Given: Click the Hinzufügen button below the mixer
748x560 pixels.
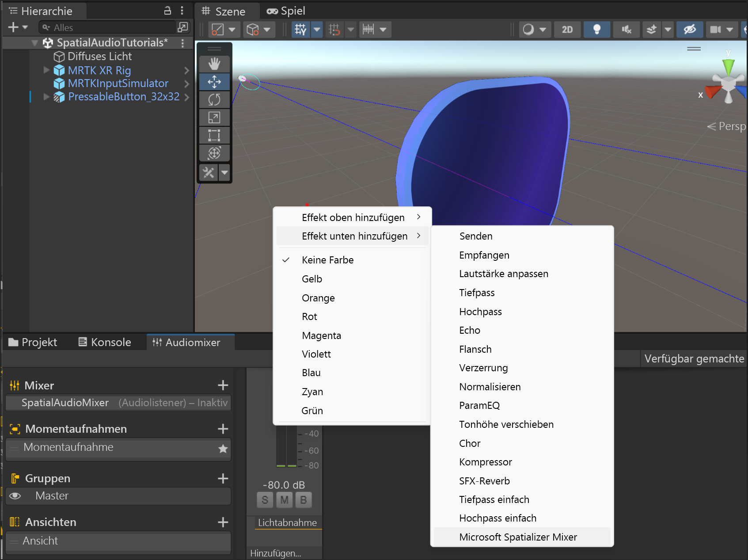Looking at the screenshot, I should click(x=275, y=553).
